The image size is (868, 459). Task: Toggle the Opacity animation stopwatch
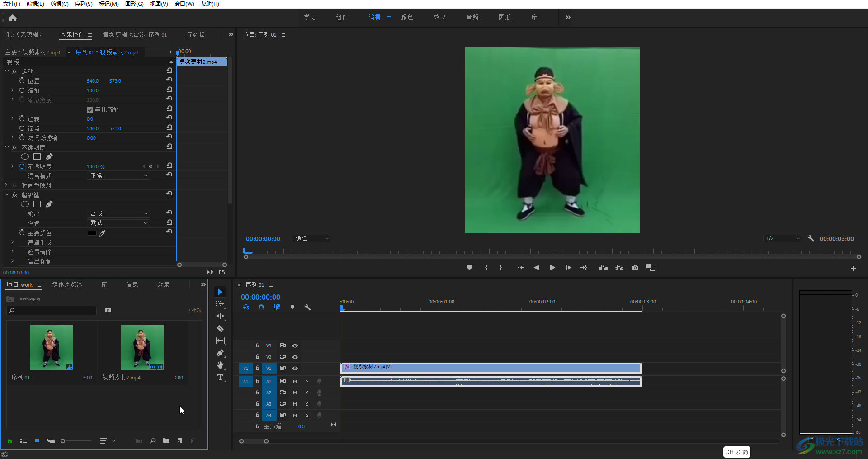tap(22, 166)
